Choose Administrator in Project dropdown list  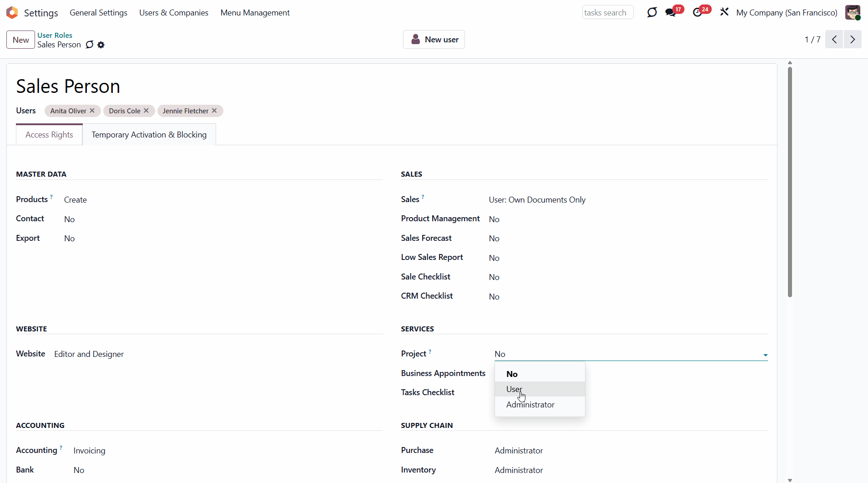(x=530, y=405)
